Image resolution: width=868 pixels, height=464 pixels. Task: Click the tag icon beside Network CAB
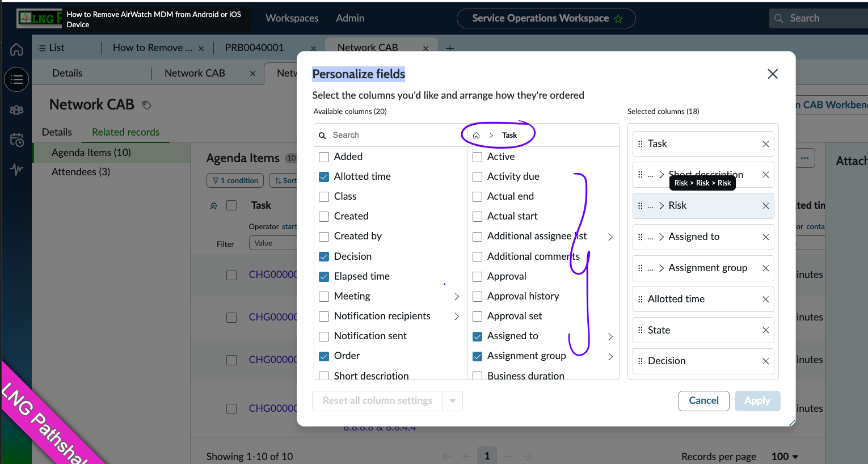click(x=147, y=105)
